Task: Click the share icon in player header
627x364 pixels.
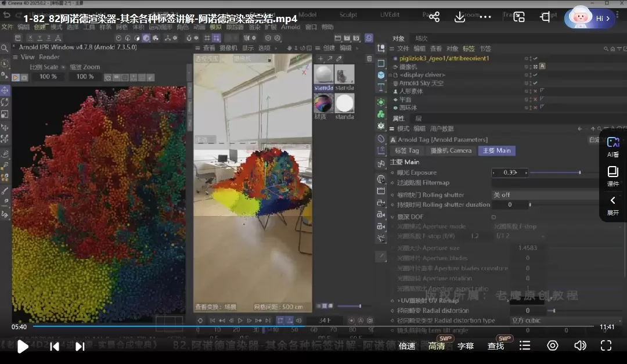Action: tap(434, 17)
